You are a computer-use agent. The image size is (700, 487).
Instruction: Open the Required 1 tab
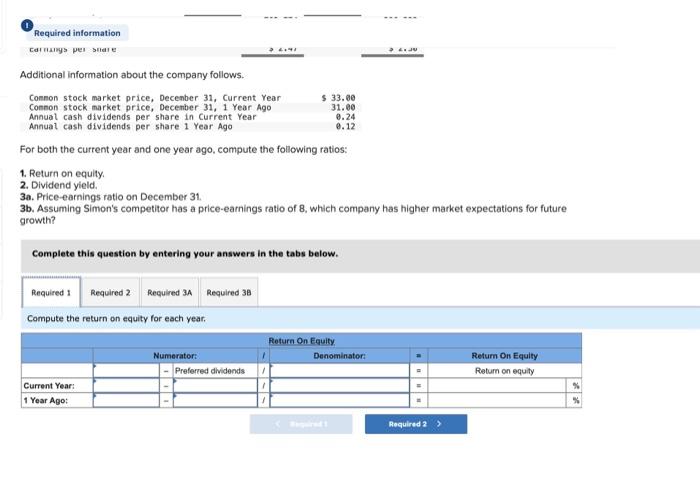tap(51, 292)
